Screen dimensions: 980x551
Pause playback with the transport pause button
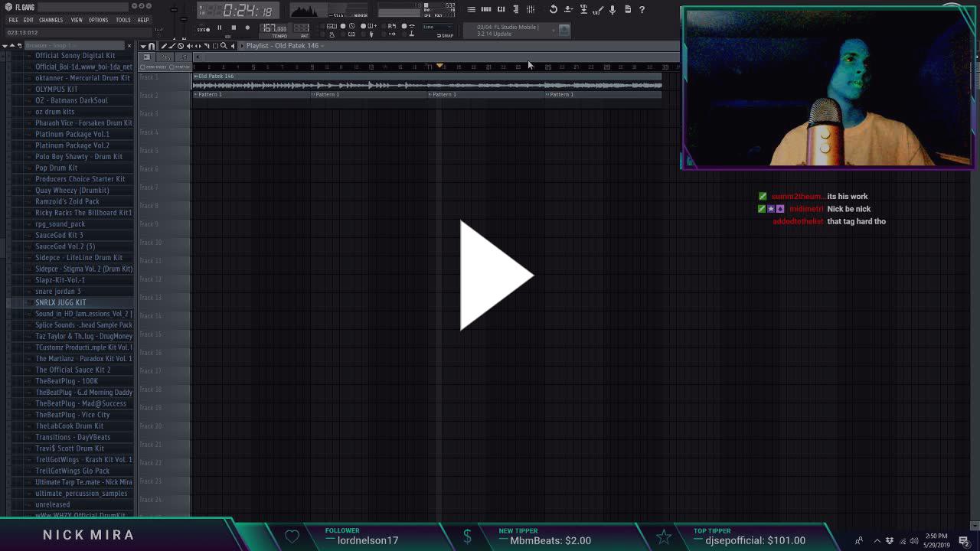(x=219, y=28)
